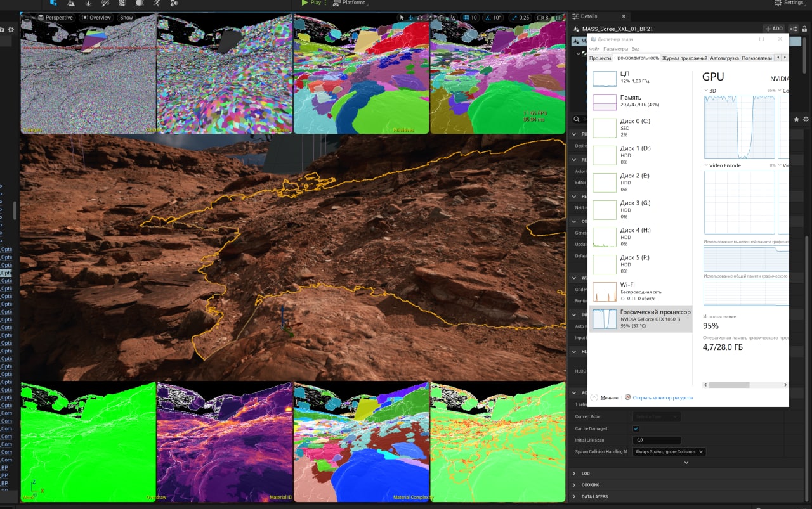Select Wi-Fi performance item

(x=641, y=292)
